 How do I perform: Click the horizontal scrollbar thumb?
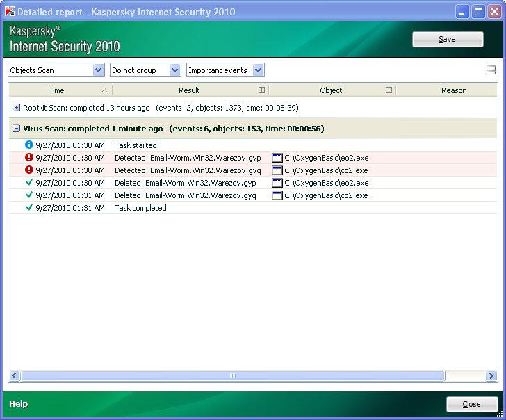point(233,375)
